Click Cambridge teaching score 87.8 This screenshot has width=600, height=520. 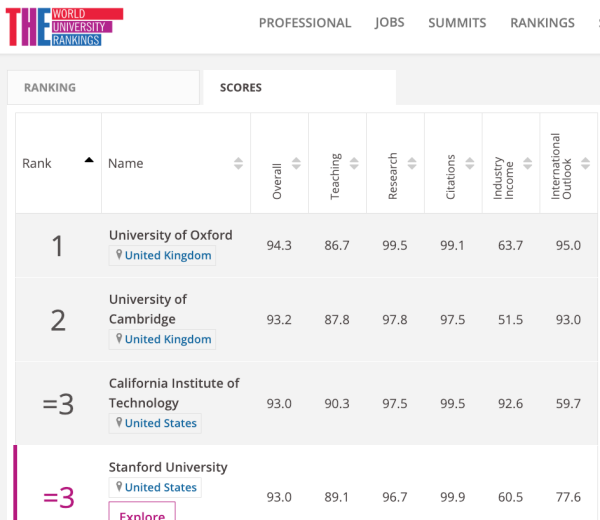click(337, 319)
